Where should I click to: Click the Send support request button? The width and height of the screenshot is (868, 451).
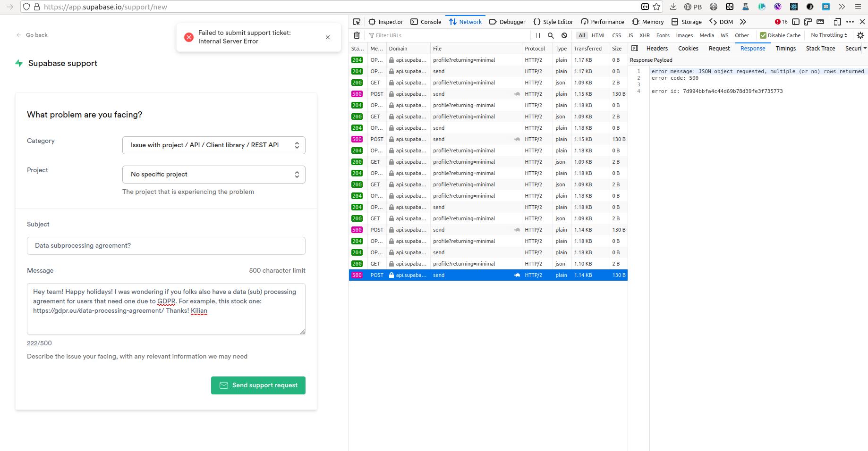[x=258, y=385]
